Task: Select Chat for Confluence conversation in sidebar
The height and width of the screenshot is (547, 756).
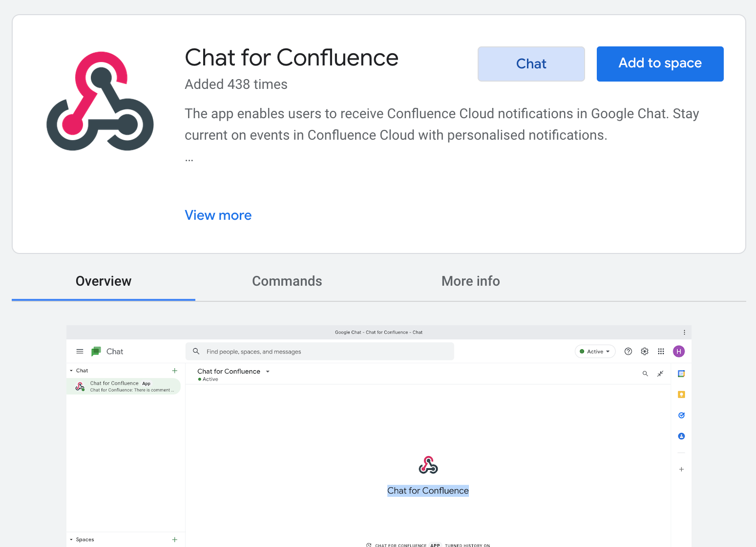Action: [x=124, y=386]
